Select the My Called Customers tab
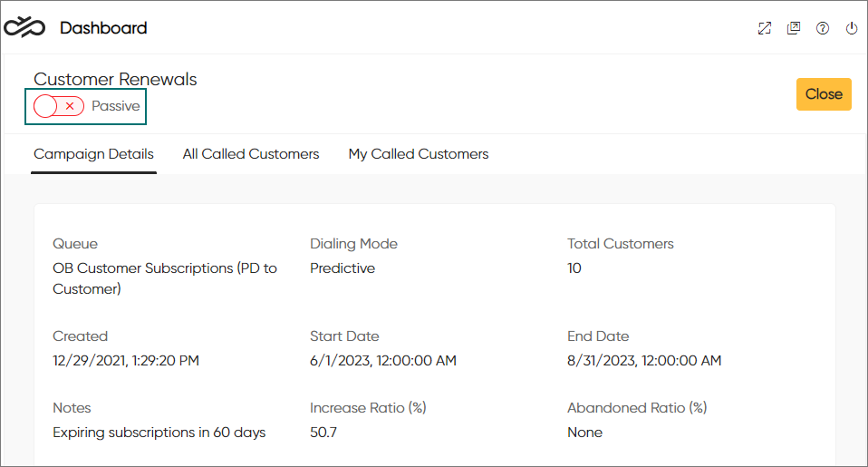 coord(419,154)
